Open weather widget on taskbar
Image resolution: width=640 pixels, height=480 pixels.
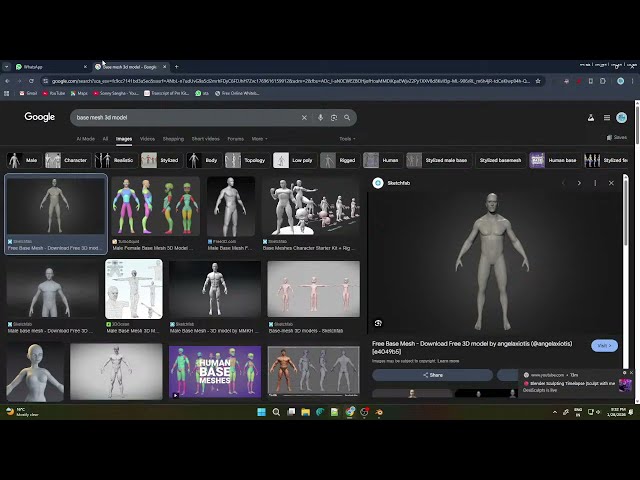(22, 412)
